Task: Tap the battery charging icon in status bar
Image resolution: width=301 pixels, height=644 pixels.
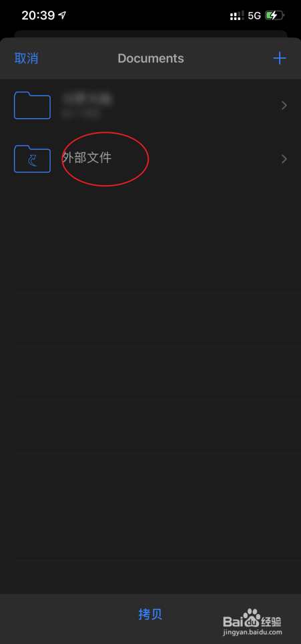Action: [x=274, y=16]
